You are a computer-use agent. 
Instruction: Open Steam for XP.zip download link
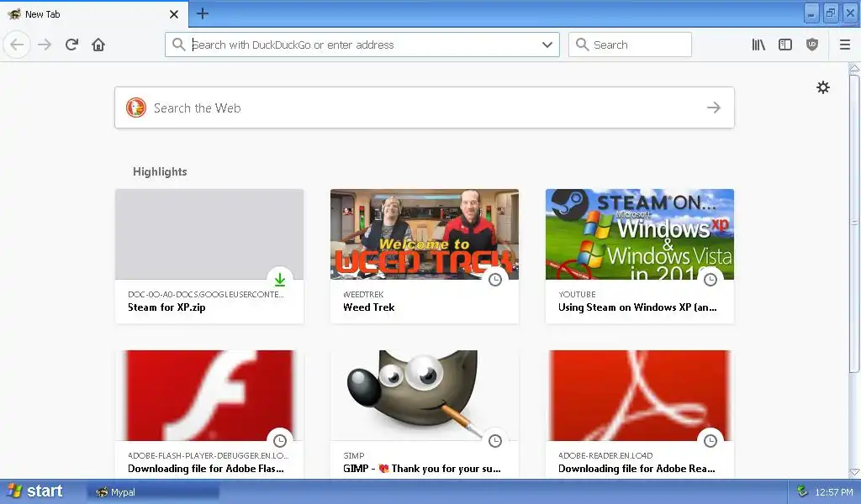(x=166, y=307)
